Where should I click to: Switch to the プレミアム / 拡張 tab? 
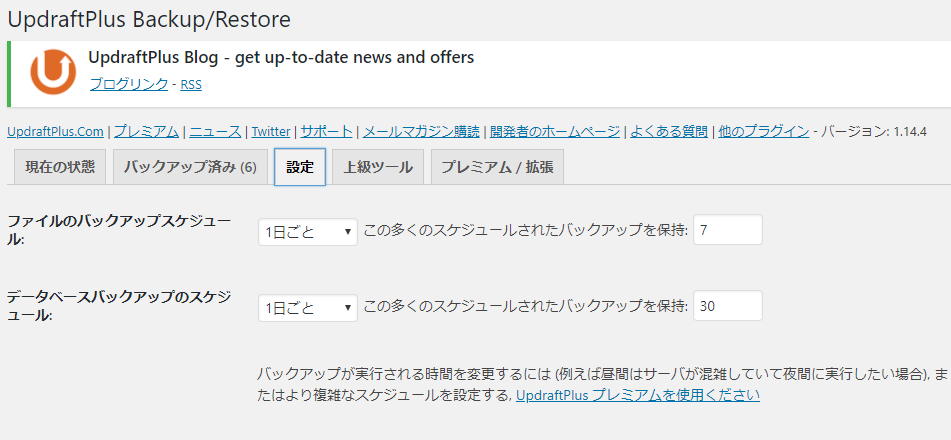point(497,167)
